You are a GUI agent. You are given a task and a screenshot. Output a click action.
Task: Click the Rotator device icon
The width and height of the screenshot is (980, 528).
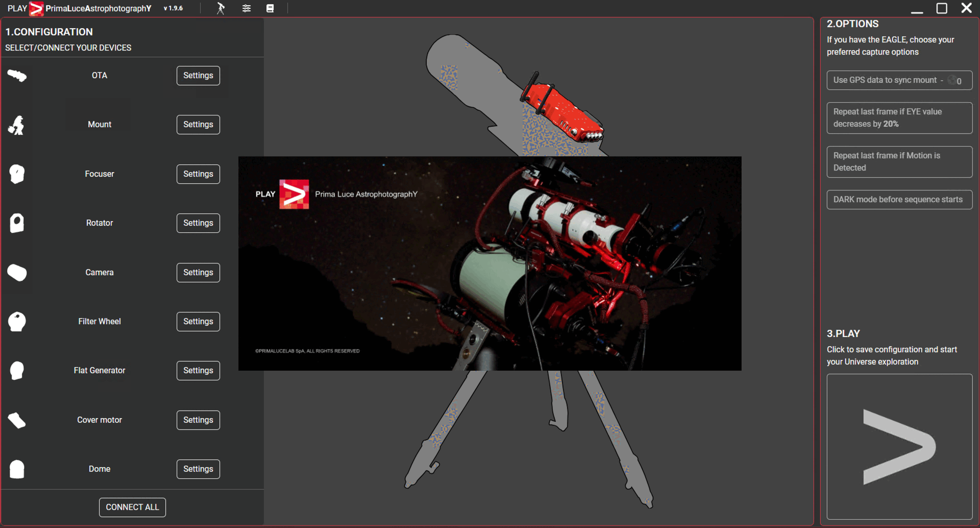17,223
